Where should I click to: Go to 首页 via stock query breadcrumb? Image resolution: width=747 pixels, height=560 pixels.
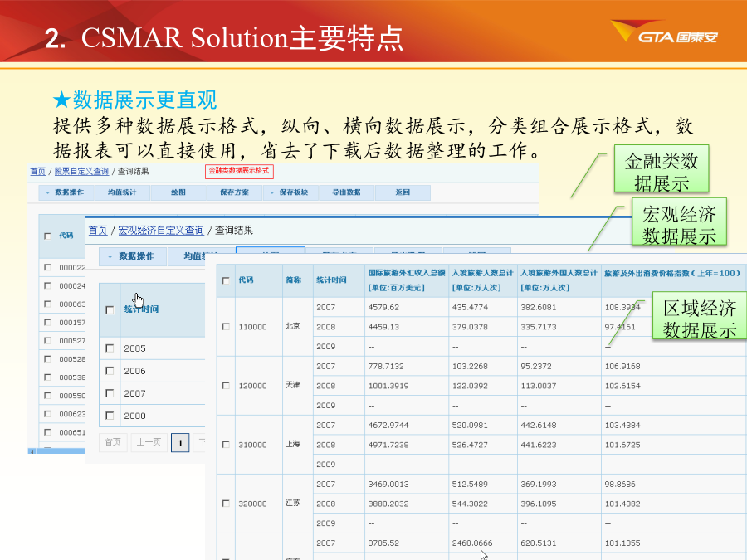[x=37, y=172]
